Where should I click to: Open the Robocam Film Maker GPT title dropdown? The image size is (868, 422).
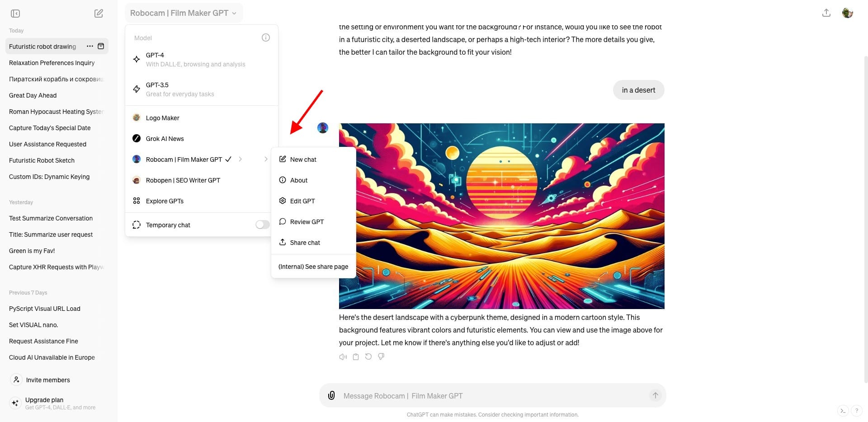tap(184, 13)
